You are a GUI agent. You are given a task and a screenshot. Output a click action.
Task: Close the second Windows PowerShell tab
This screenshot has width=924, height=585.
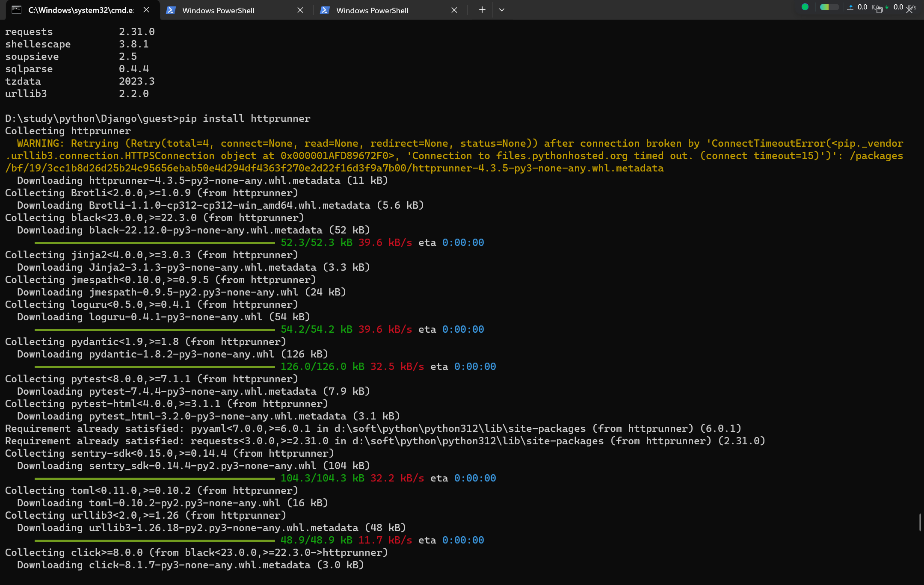pos(454,10)
